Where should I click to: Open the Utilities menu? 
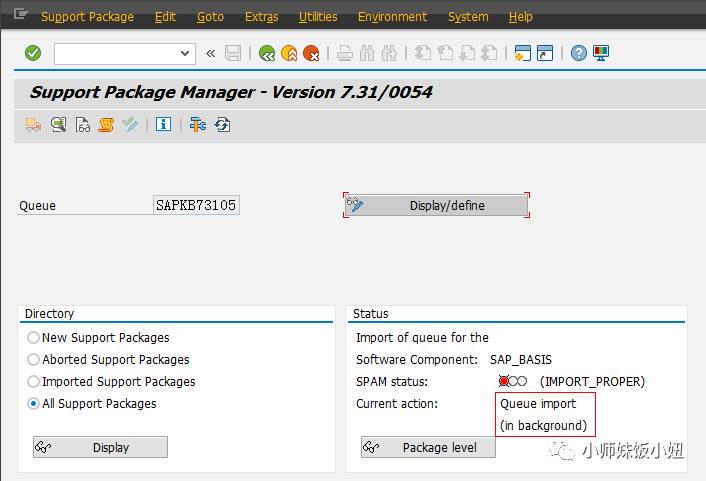point(318,17)
